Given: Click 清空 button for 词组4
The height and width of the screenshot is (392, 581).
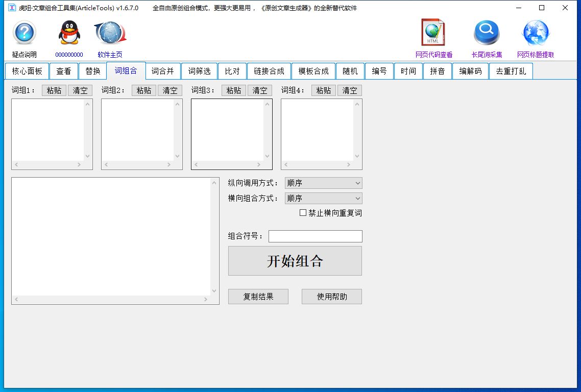Looking at the screenshot, I should tap(350, 90).
